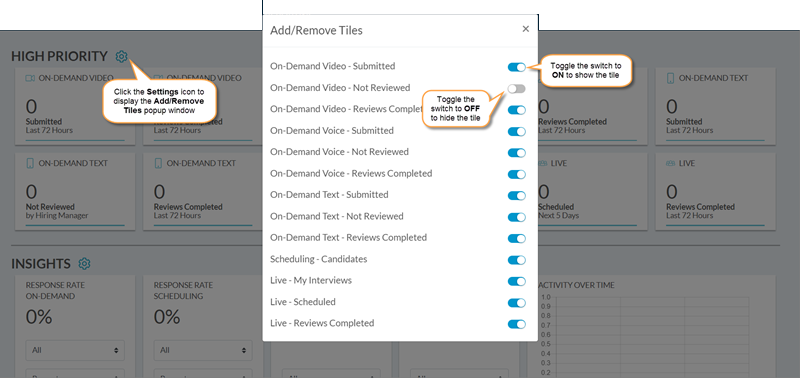Click phone icon on On-Demand Text Not Reviewed tile
Screen dimensions: 800x378
tap(30, 163)
